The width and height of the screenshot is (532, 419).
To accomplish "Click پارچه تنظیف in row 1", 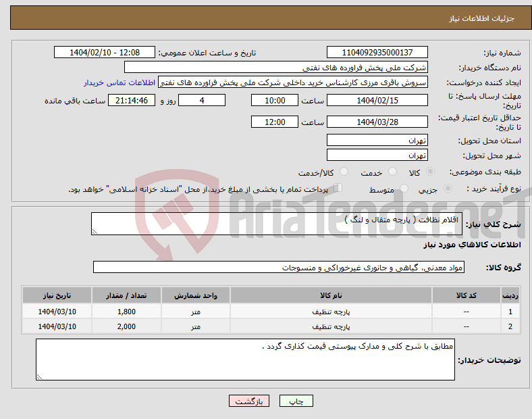I will [x=331, y=312].
